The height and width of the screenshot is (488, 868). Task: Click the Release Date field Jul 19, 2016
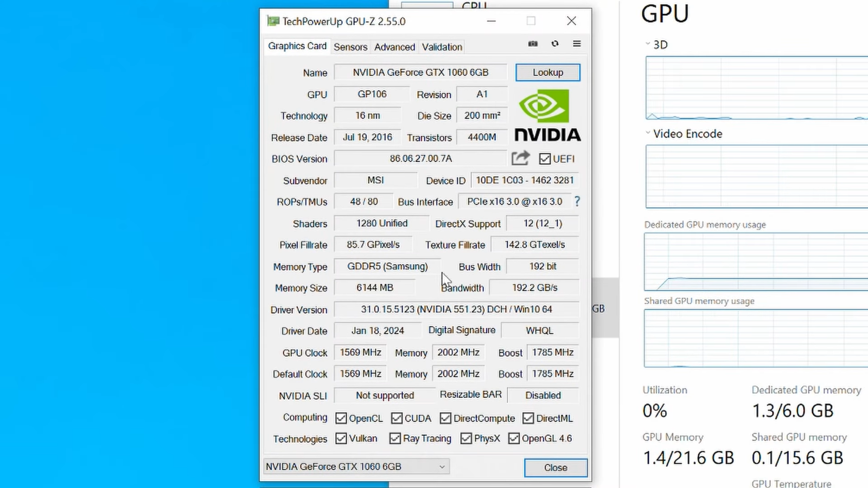(x=367, y=137)
